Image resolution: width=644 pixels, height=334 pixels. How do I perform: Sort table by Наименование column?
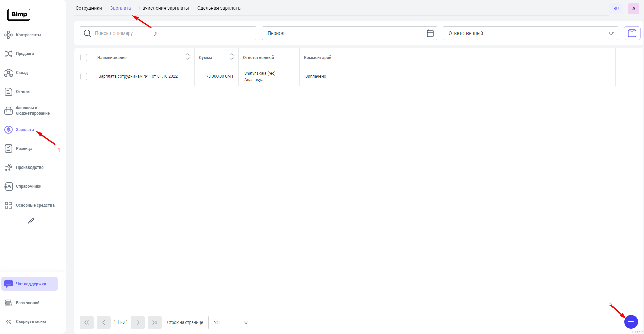pyautogui.click(x=187, y=57)
